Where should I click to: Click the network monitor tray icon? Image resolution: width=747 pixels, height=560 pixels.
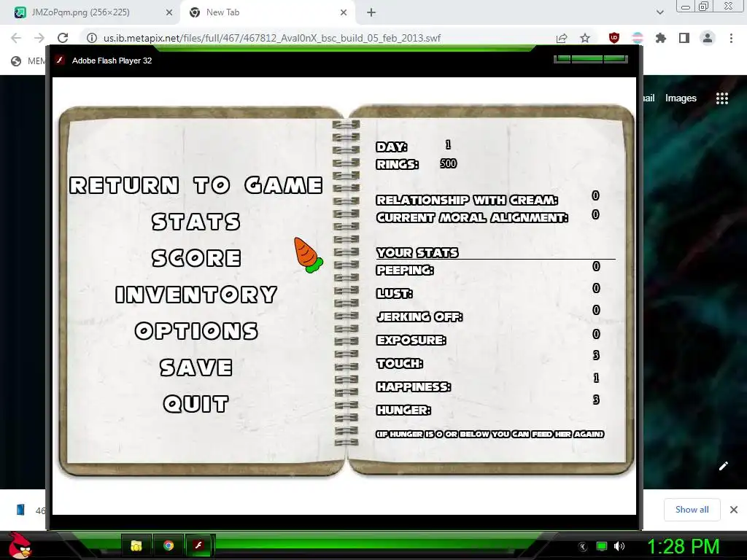tap(602, 546)
